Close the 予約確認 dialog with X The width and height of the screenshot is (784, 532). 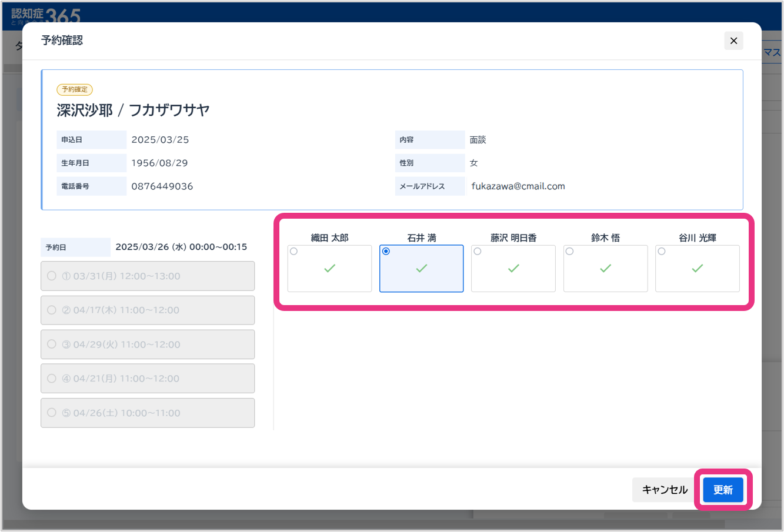tap(733, 41)
